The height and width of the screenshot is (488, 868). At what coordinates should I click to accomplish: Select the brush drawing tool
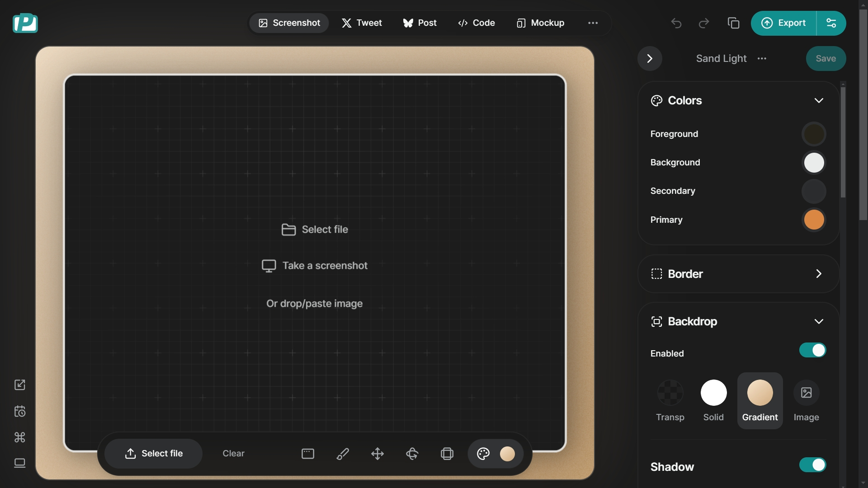point(343,454)
